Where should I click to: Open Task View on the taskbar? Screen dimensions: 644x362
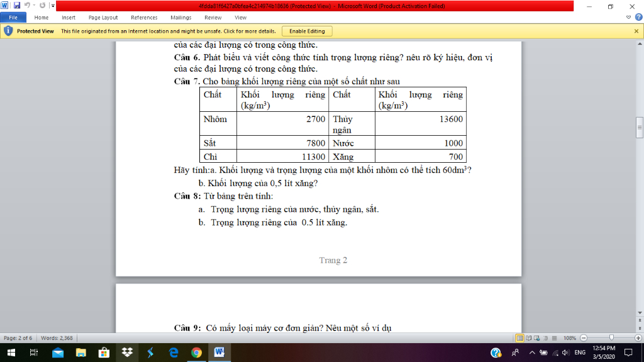(x=34, y=353)
